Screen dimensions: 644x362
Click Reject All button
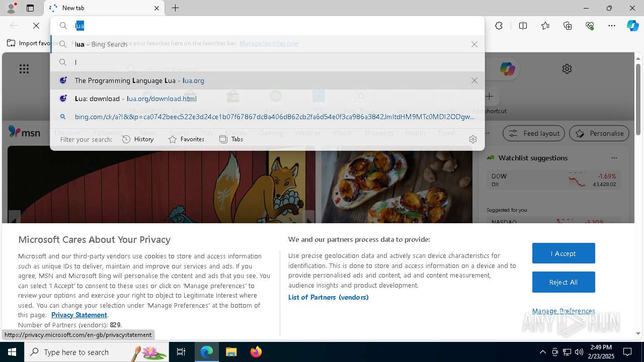(x=563, y=282)
